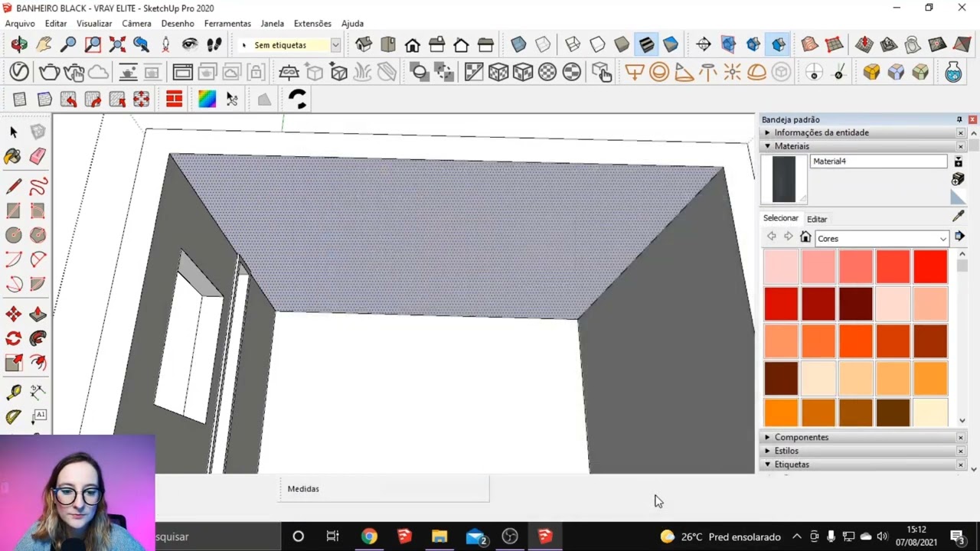Toggle display of section planes
The image size is (980, 551).
pos(728,44)
